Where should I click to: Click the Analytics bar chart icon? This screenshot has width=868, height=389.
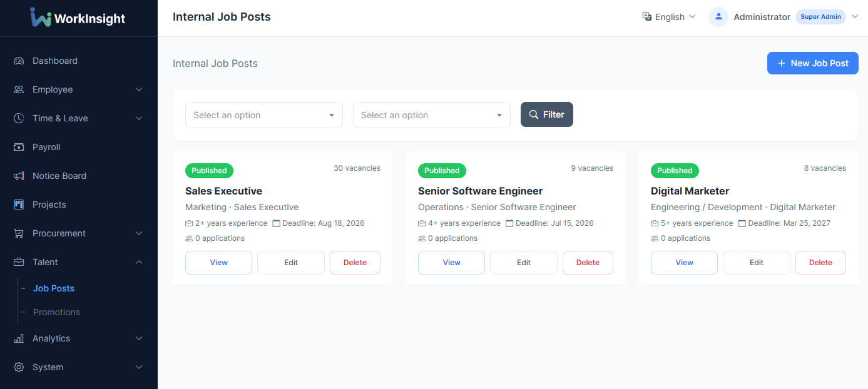(19, 338)
